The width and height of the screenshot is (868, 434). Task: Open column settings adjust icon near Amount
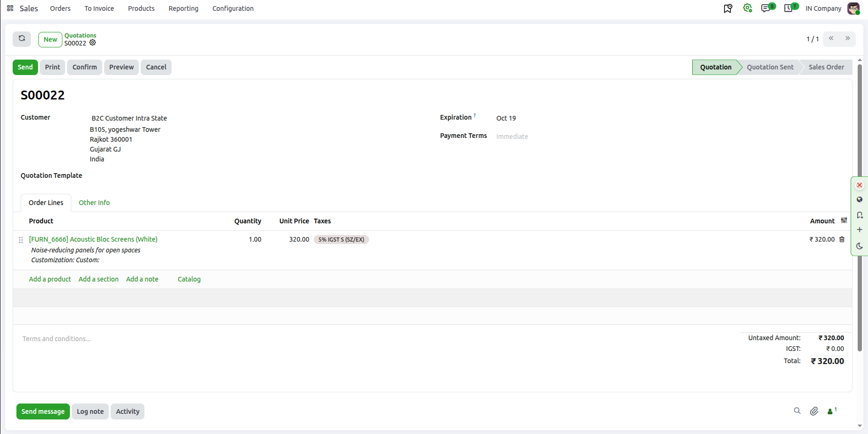(x=844, y=221)
